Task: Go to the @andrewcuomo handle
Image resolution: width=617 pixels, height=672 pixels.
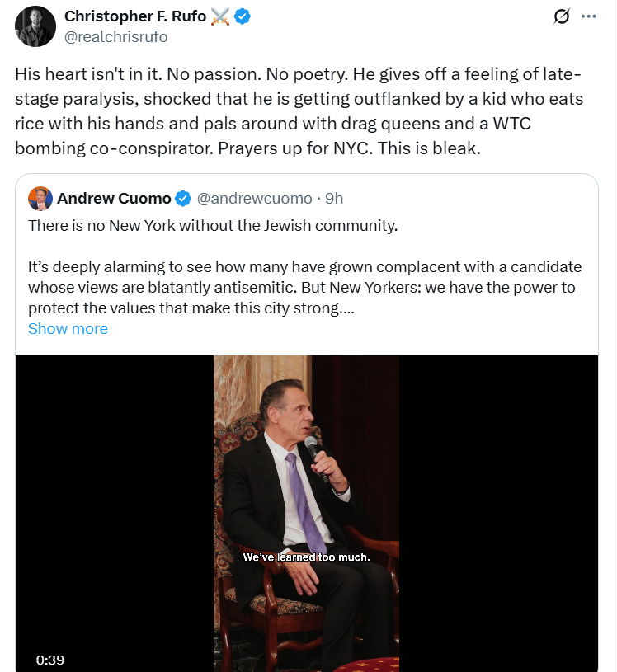Action: click(x=257, y=199)
